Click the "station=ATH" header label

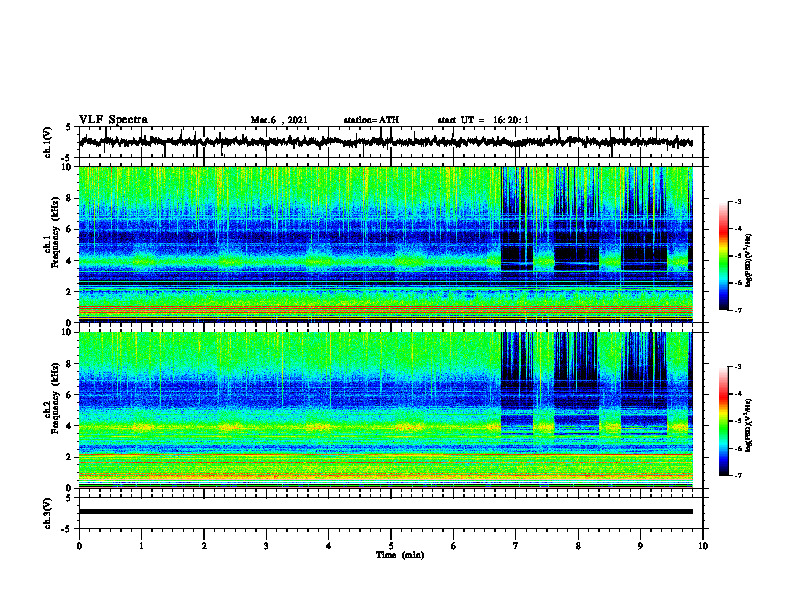[x=371, y=120]
